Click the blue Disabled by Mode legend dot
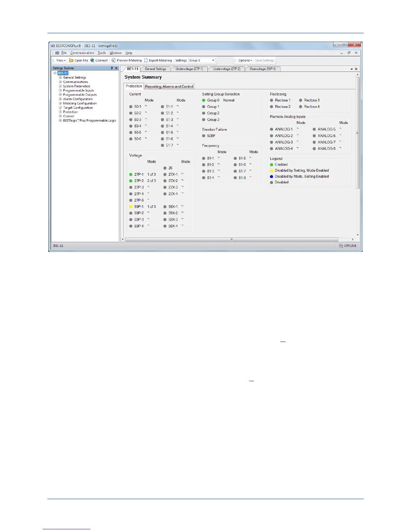The width and height of the screenshot is (411, 532). [x=272, y=177]
